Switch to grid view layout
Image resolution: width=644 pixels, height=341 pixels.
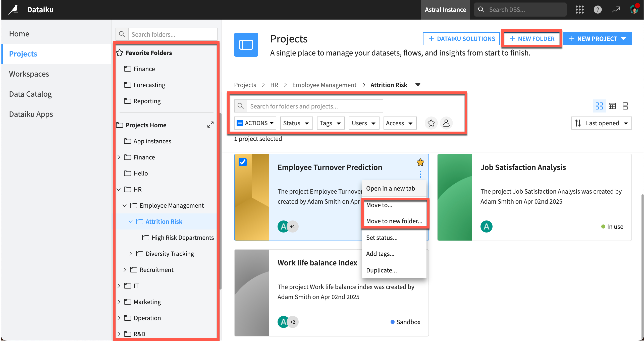[599, 106]
